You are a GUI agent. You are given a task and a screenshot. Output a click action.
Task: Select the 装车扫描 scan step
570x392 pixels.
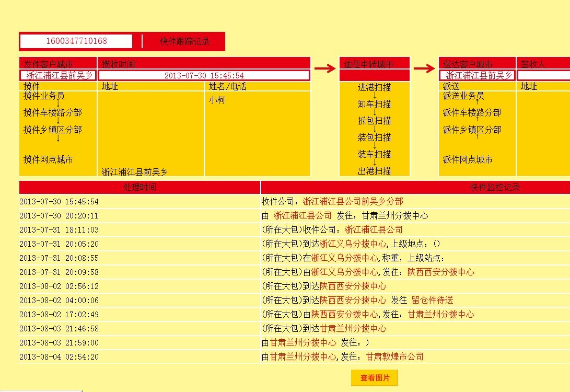point(375,155)
